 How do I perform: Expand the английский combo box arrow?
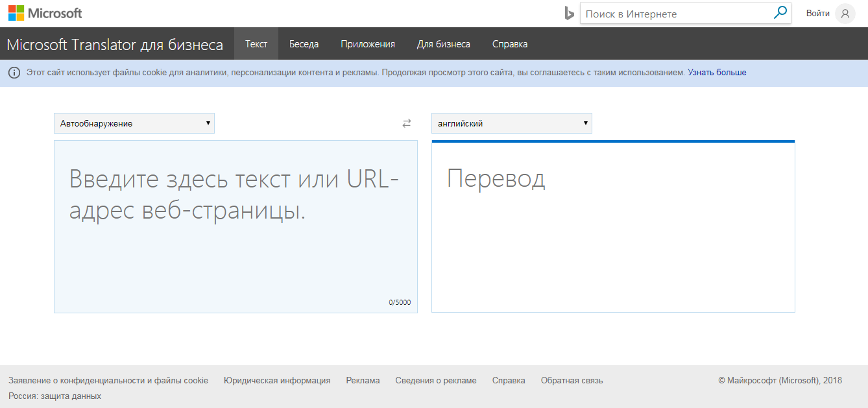tap(585, 123)
